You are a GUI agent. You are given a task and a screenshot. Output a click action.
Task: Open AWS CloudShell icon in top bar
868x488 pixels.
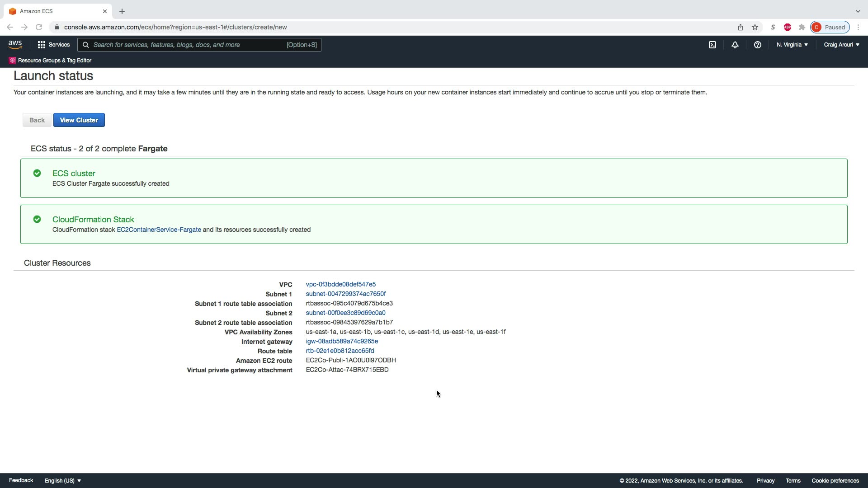pyautogui.click(x=712, y=45)
